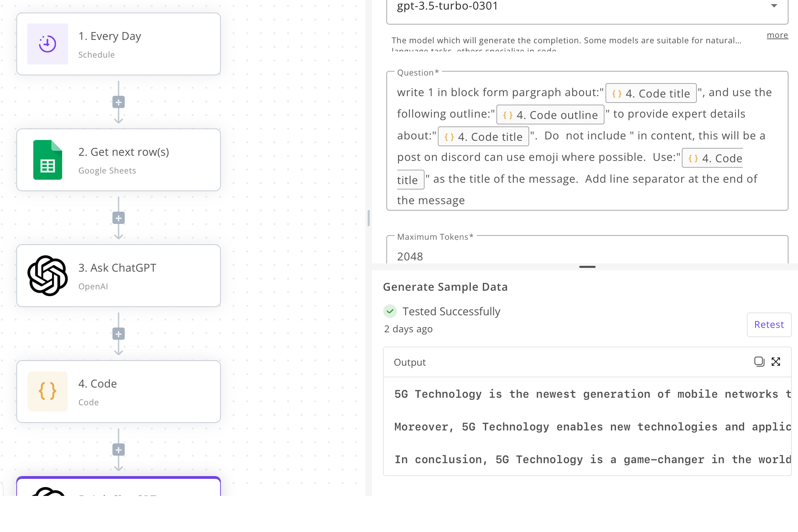Select the 2. Get next row(s) step card
The height and width of the screenshot is (532, 798).
pyautogui.click(x=119, y=160)
